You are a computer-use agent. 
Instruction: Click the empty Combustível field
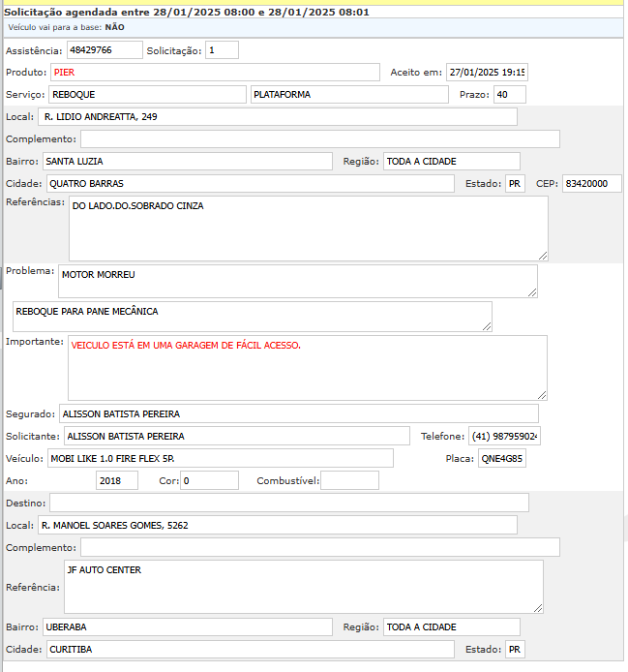[349, 480]
